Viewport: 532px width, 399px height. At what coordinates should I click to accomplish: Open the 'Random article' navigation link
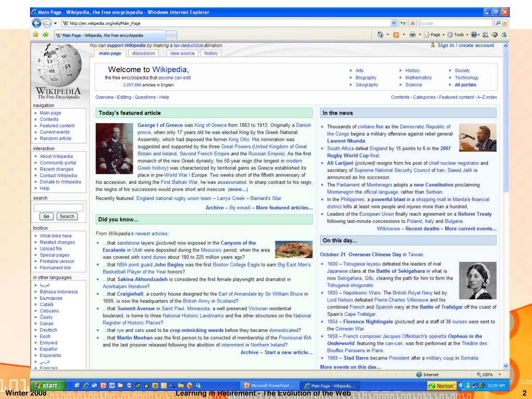click(x=55, y=138)
